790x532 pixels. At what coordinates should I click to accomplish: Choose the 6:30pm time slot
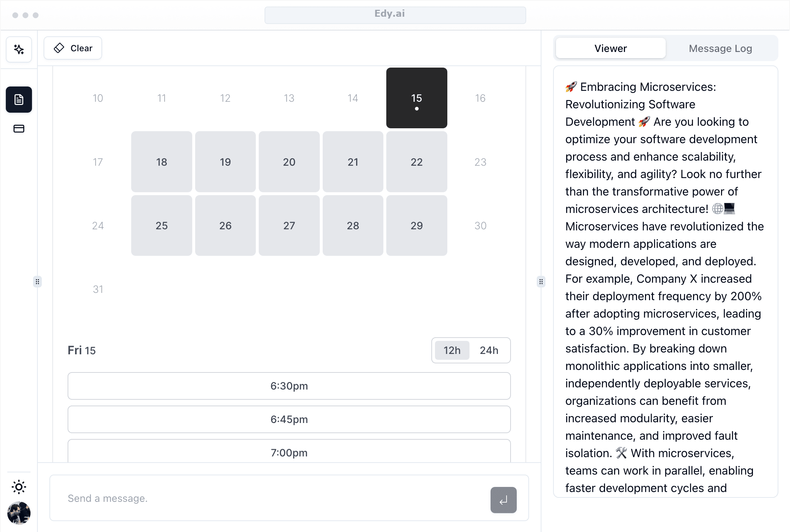click(x=289, y=386)
